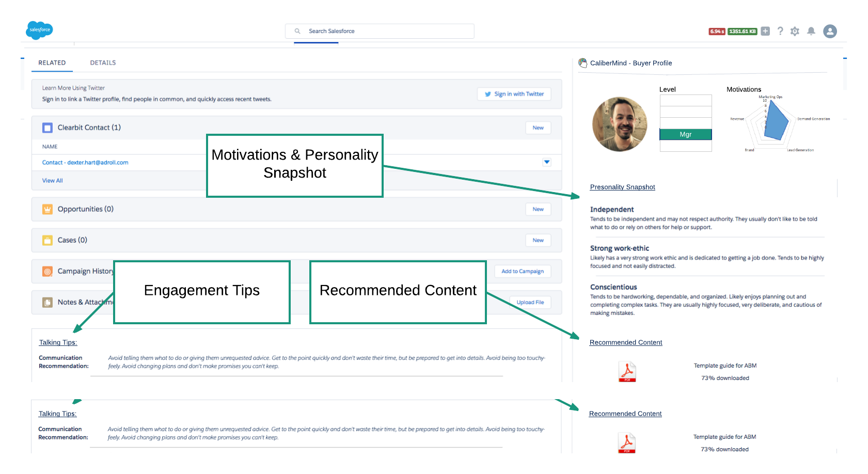
Task: Click the Opportunities crown icon
Action: click(x=48, y=209)
